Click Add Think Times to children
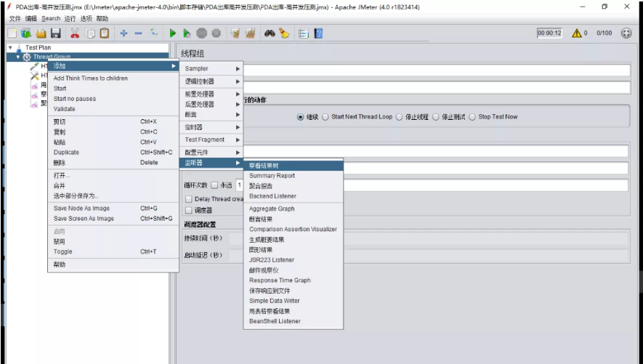Image resolution: width=643 pixels, height=364 pixels. pos(113,78)
